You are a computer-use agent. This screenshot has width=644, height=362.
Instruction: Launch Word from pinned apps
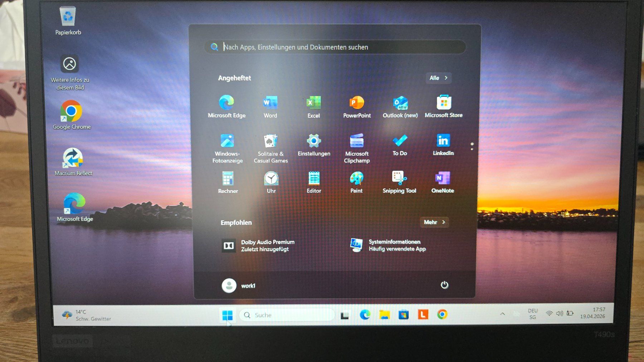pos(270,106)
